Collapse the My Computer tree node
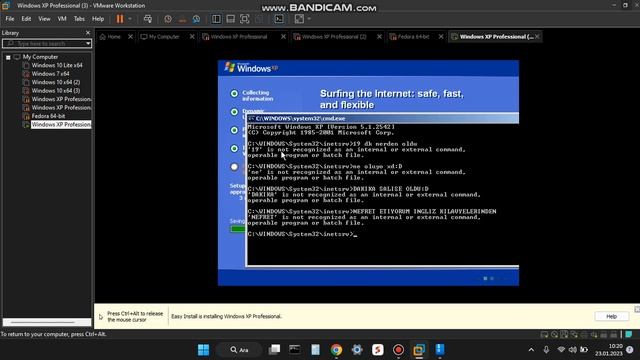 (x=8, y=57)
